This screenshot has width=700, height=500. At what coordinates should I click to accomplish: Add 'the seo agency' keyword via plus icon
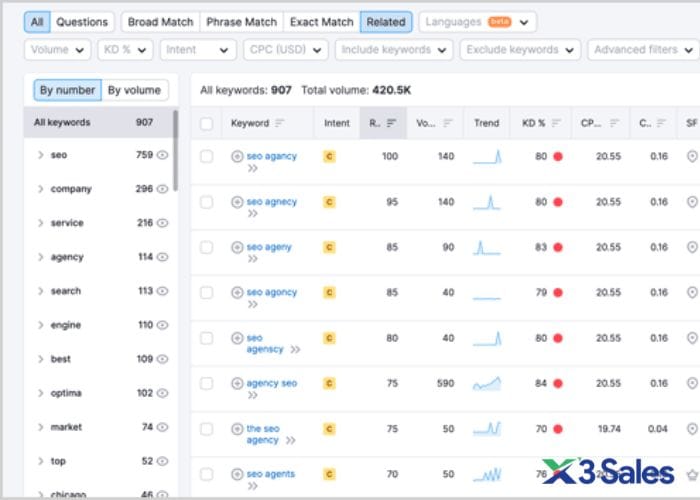click(x=237, y=429)
